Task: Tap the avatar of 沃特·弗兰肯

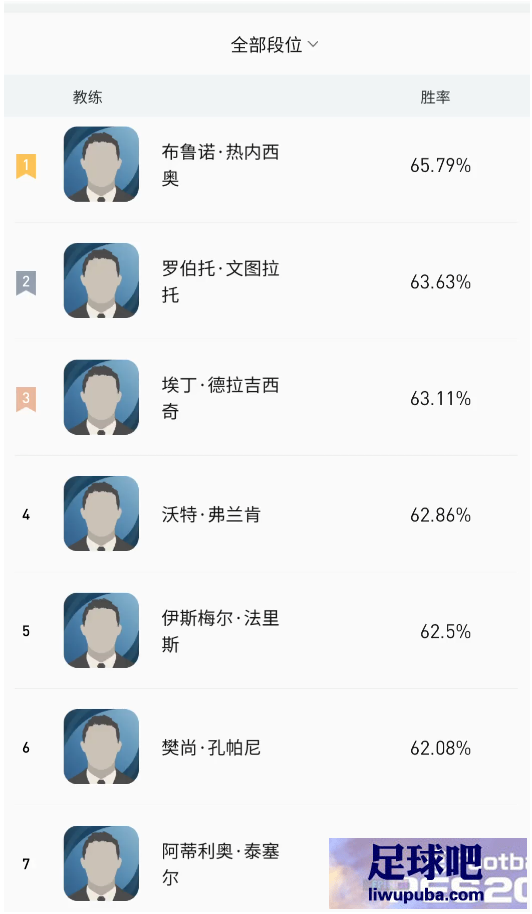Action: coord(101,514)
